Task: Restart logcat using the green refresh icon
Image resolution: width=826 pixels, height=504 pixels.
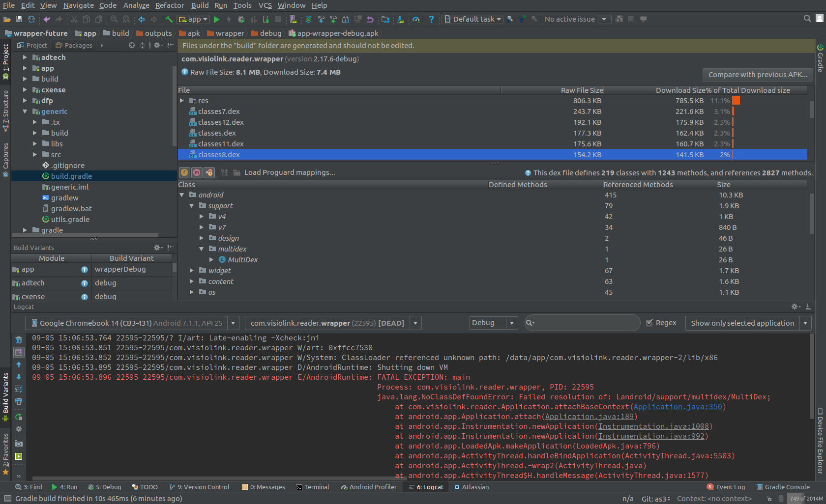Action: [x=18, y=417]
